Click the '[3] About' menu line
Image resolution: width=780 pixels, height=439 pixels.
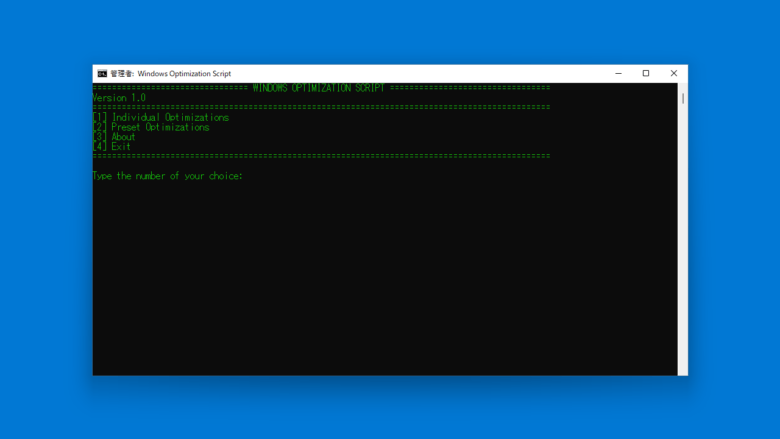click(114, 137)
